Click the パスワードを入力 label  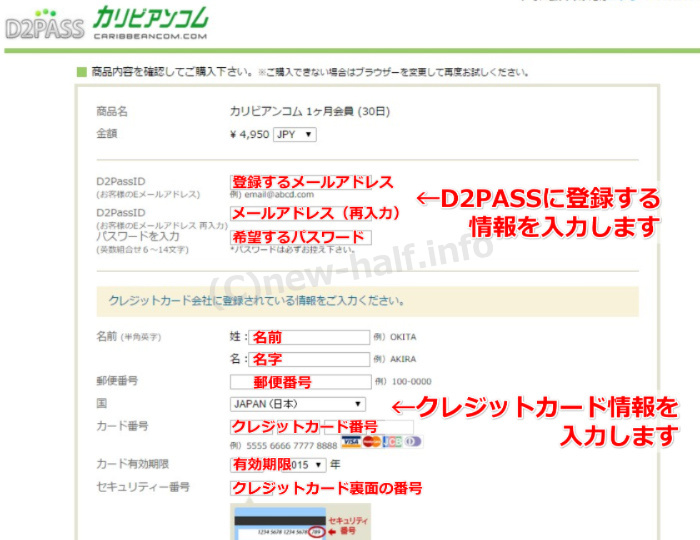pyautogui.click(x=138, y=236)
